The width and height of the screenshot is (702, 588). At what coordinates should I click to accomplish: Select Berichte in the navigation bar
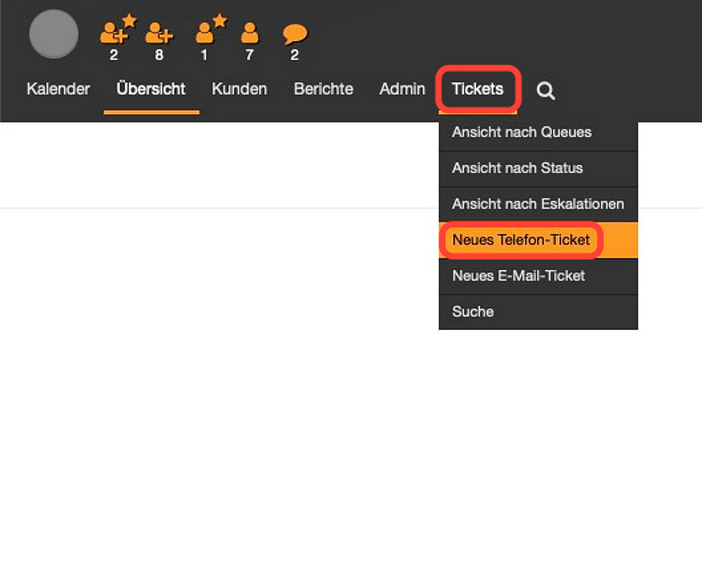(323, 89)
